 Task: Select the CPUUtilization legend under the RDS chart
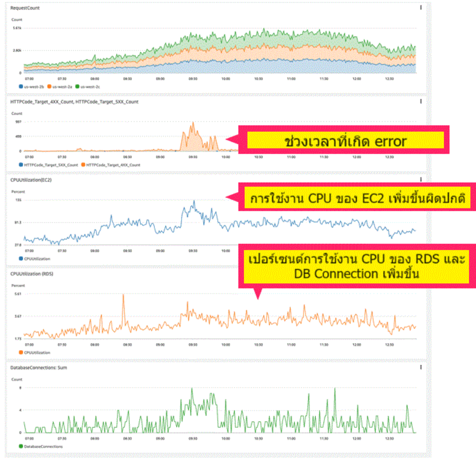[35, 352]
